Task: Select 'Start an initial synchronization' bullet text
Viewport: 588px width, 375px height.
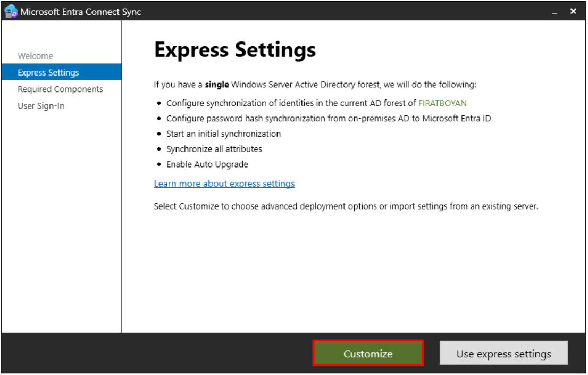Action: click(223, 134)
